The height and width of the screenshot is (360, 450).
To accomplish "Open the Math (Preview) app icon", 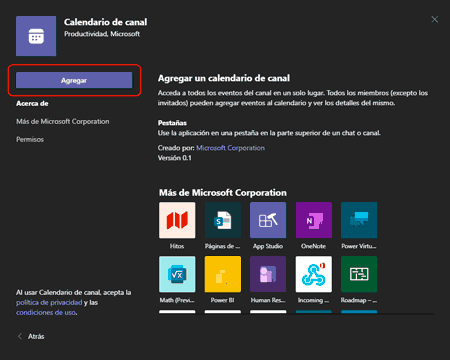I will (177, 274).
